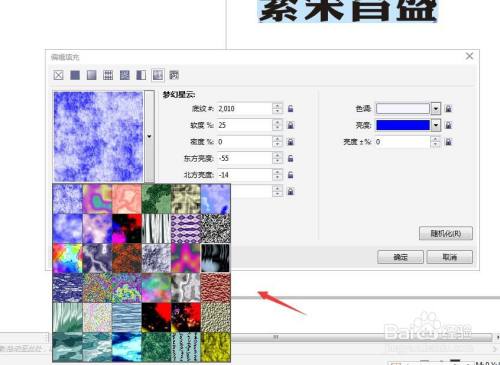Screen dimensions: 500x365
Task: Click the 软度 % field showing 25
Action: [x=245, y=125]
